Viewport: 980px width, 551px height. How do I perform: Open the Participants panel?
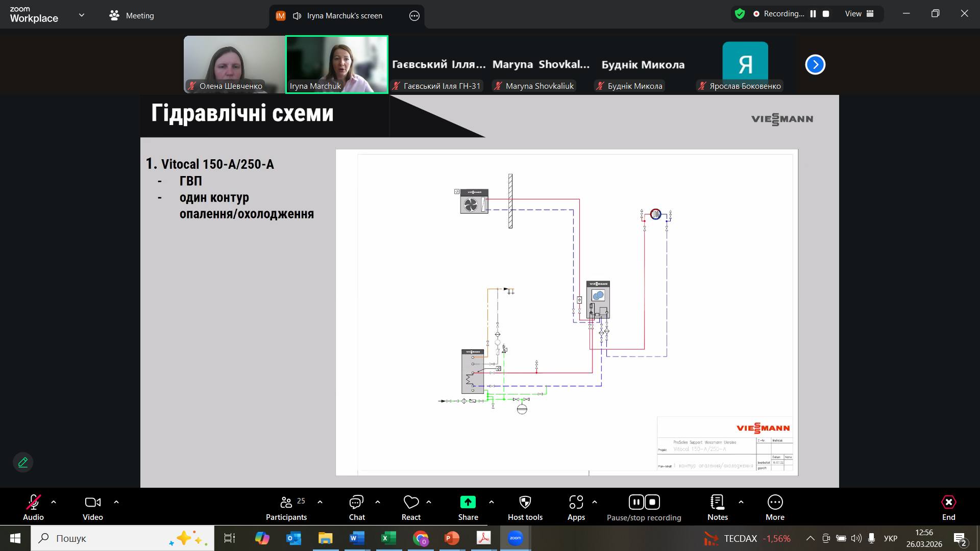point(286,503)
